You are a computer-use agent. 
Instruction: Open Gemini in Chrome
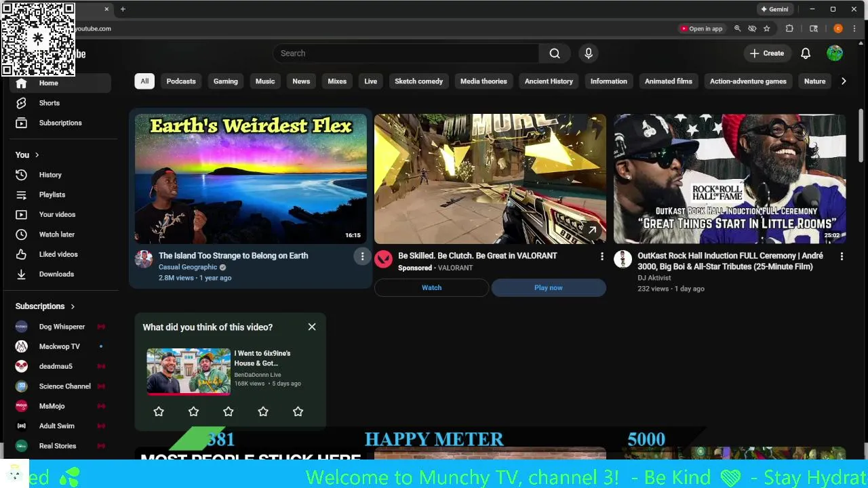775,9
